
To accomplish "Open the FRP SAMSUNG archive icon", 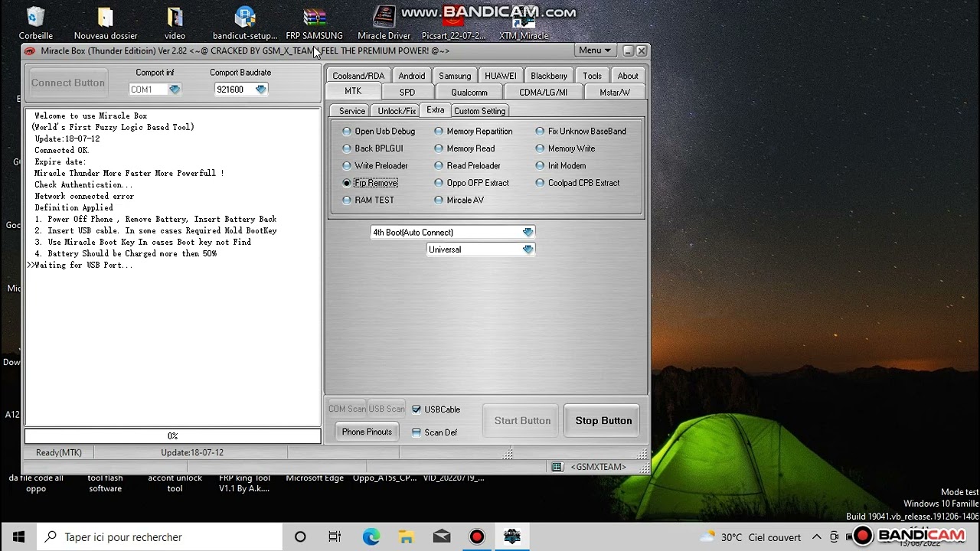I will [314, 23].
